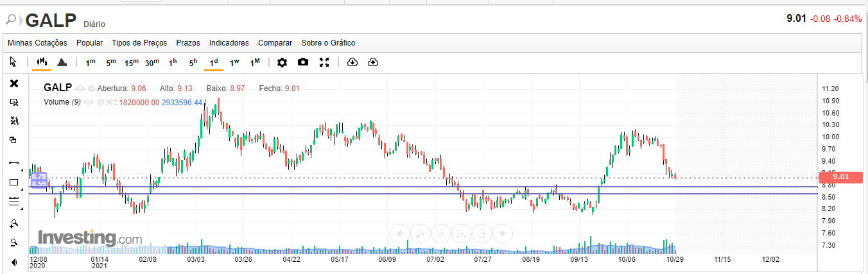Screen dimensions: 868x274
Task: Open the Indicadores menu
Action: point(229,43)
